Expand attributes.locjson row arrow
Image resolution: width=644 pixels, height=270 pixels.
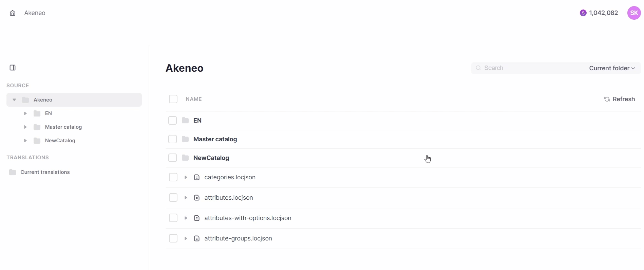click(186, 198)
